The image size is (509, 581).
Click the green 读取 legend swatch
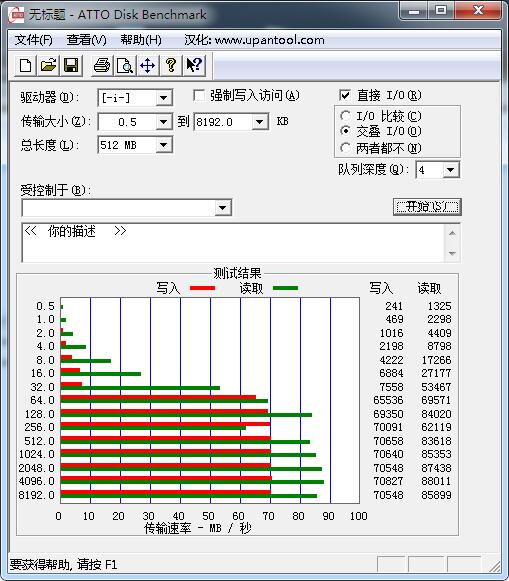[x=285, y=288]
